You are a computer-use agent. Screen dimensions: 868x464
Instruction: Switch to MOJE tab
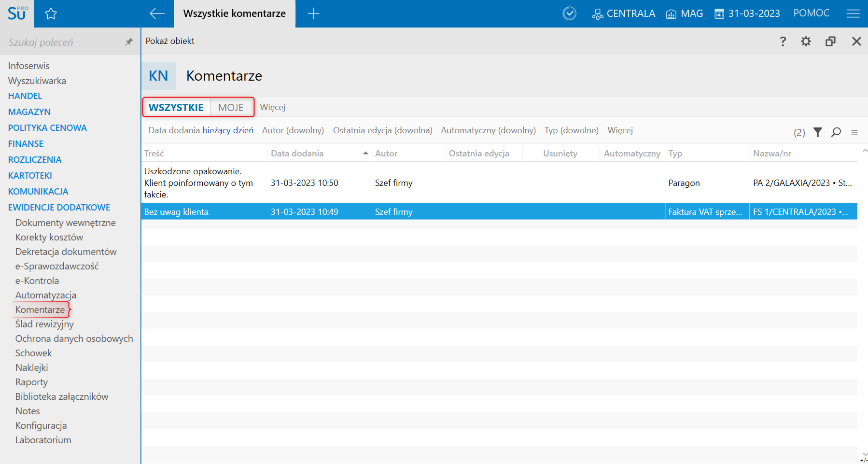coord(231,107)
